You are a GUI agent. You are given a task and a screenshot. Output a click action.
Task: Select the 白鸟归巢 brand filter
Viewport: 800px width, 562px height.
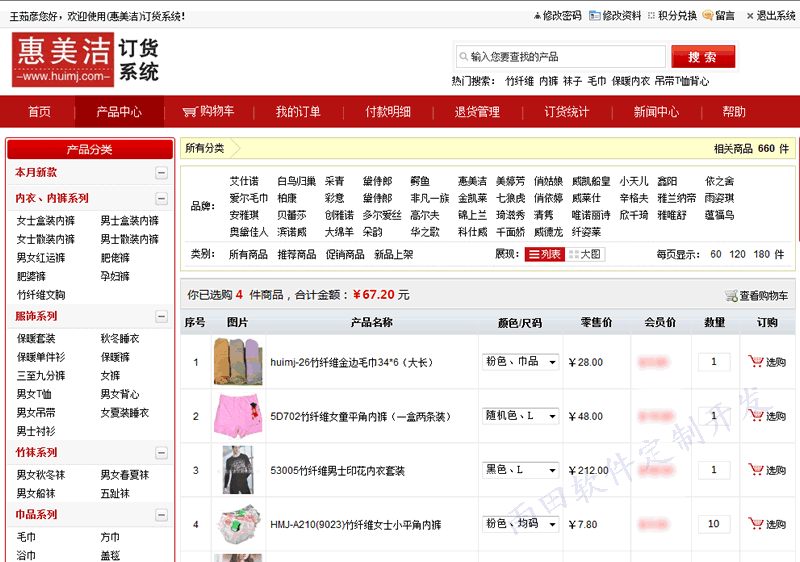coord(296,181)
